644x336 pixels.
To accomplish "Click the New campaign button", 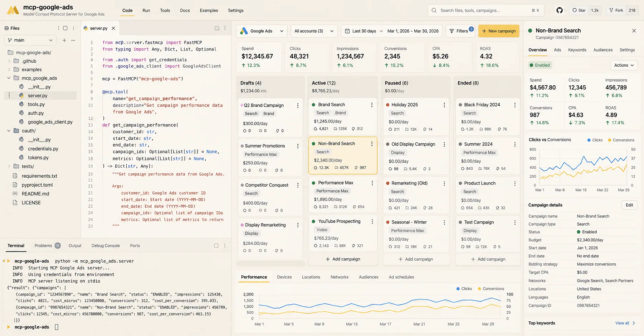I will click(499, 31).
